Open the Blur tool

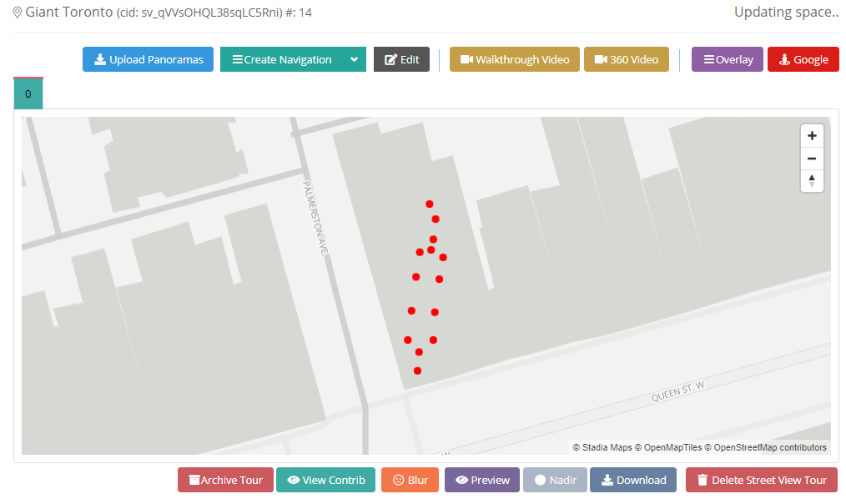pyautogui.click(x=410, y=480)
